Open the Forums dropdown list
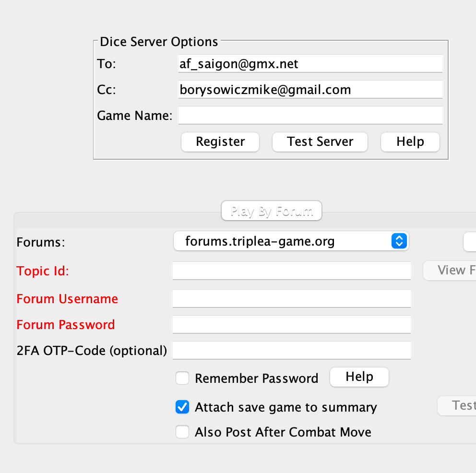 pos(291,241)
